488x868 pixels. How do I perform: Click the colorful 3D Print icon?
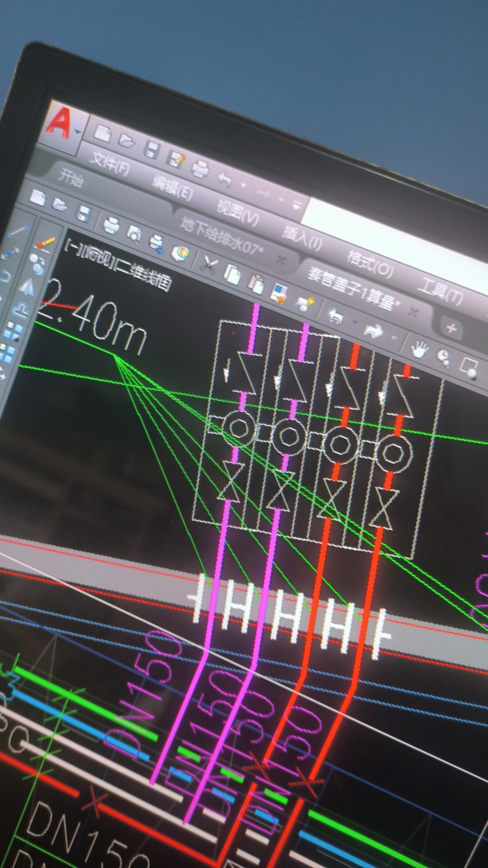tap(181, 253)
